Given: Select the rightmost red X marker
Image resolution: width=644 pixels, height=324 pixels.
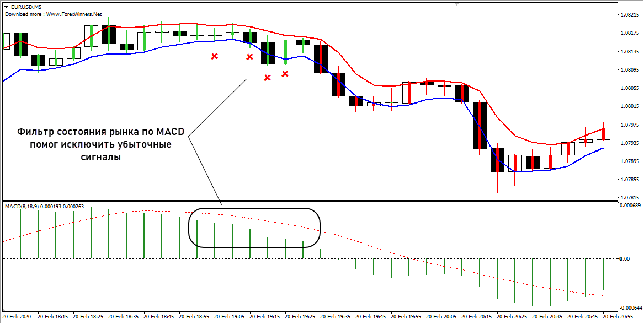Looking at the screenshot, I should point(285,74).
